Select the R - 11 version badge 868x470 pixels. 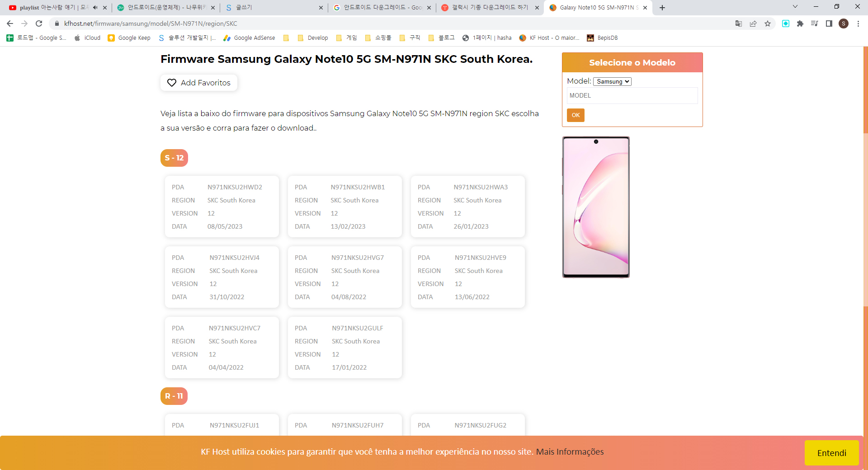(x=174, y=396)
